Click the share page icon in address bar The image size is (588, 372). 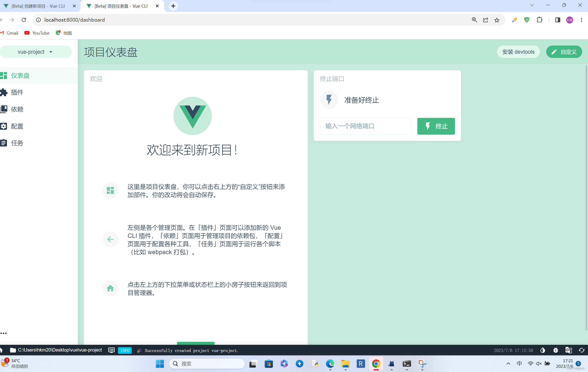point(485,20)
